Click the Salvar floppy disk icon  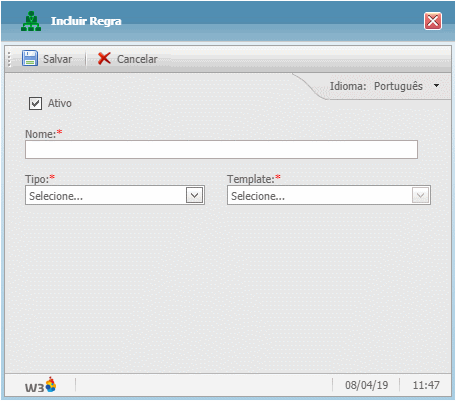(x=30, y=58)
